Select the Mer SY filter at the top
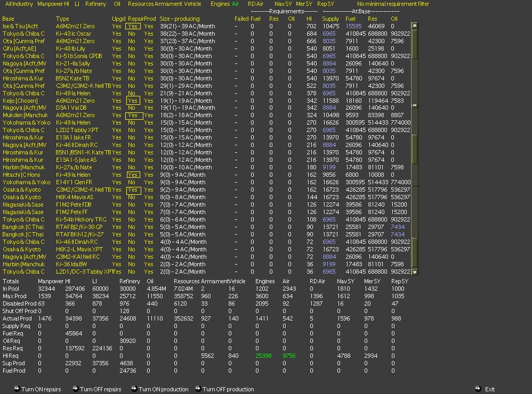 [x=304, y=4]
